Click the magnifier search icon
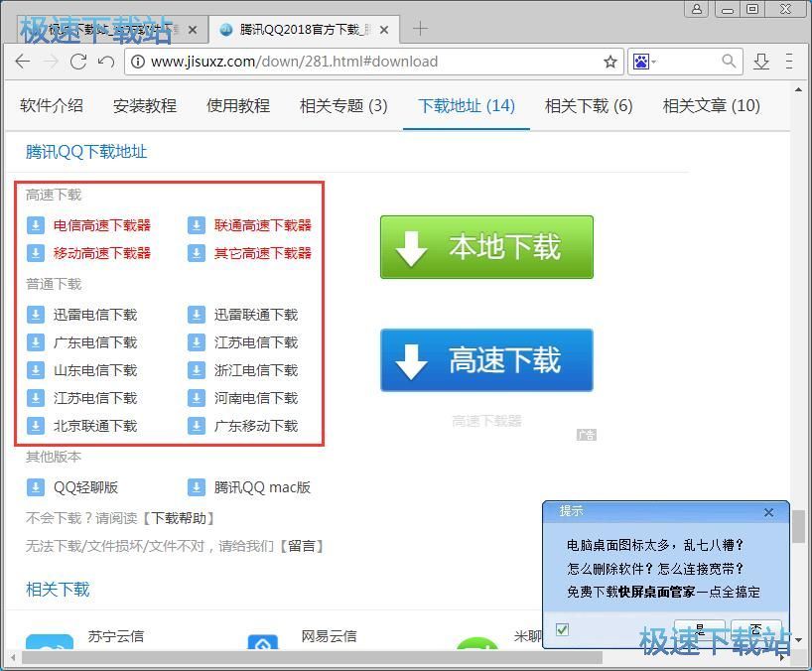The width and height of the screenshot is (812, 671). tap(729, 62)
